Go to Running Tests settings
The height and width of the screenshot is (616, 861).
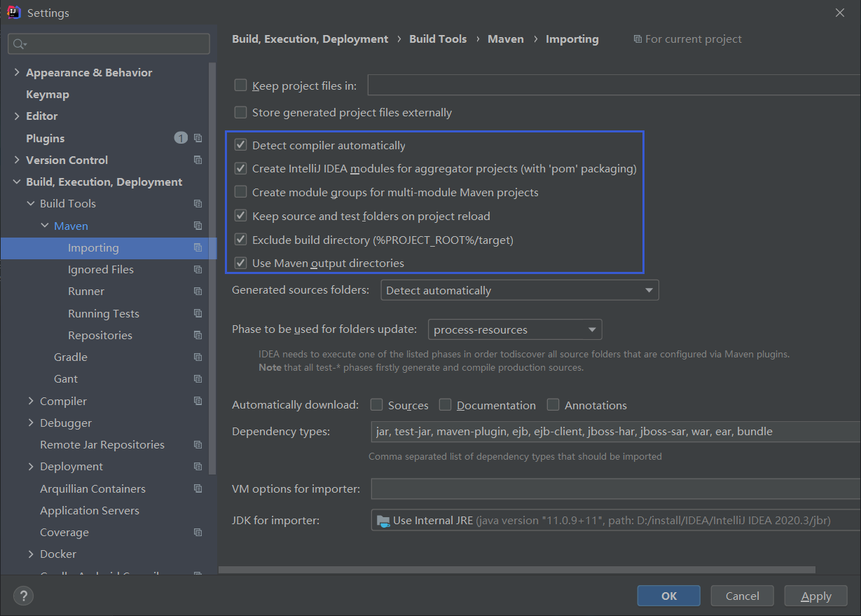click(x=104, y=313)
